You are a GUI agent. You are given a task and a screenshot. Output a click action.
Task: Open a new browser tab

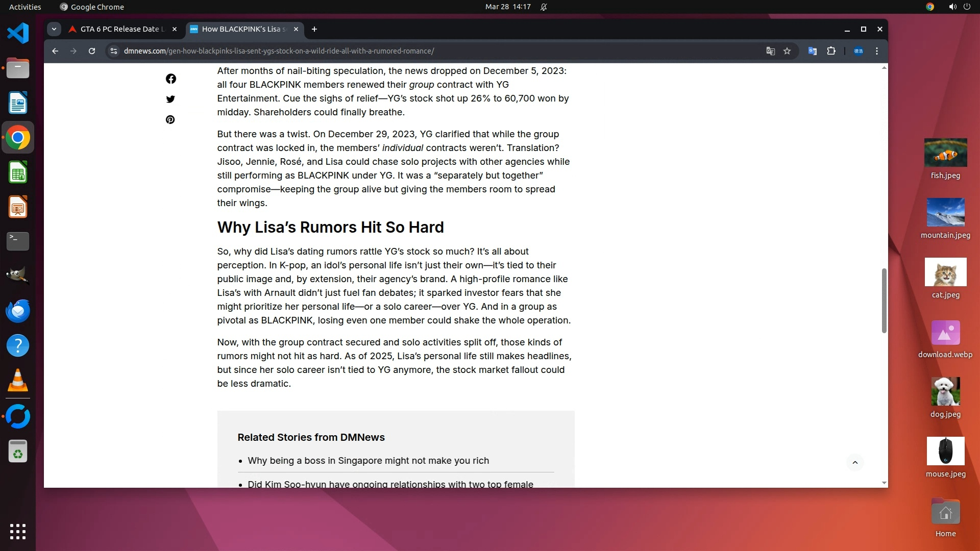pos(314,29)
